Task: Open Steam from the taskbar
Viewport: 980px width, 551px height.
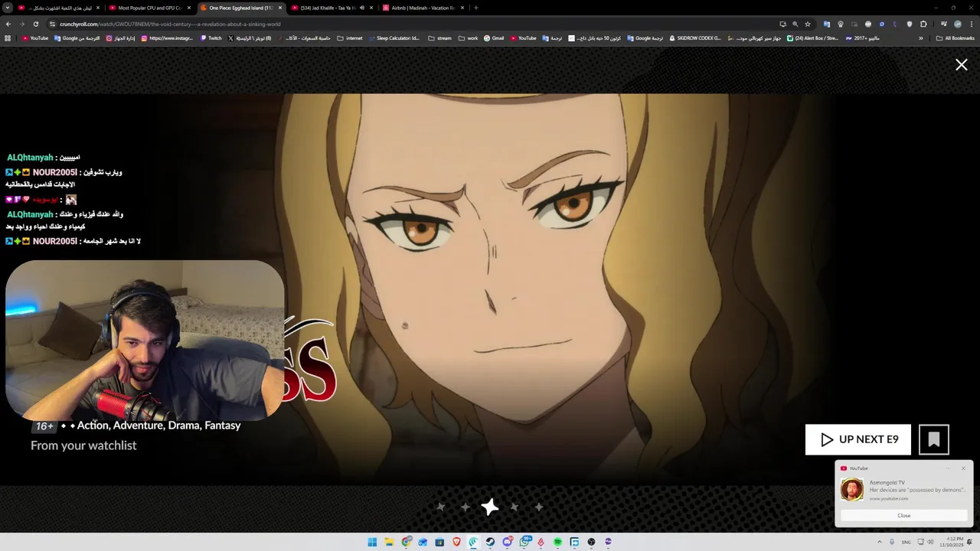Action: [490, 542]
